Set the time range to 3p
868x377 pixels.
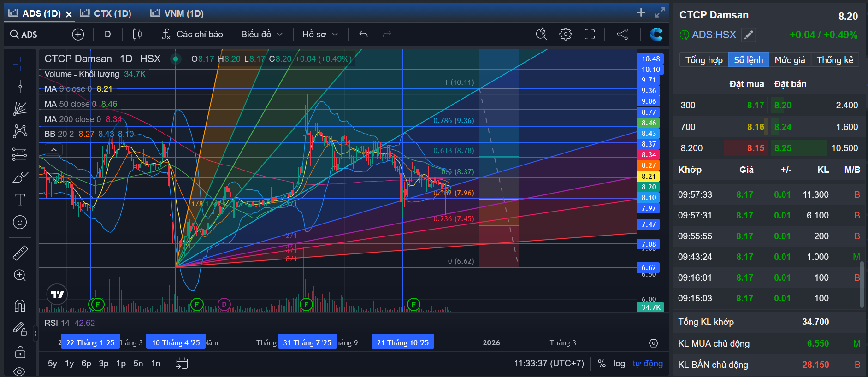pos(104,364)
